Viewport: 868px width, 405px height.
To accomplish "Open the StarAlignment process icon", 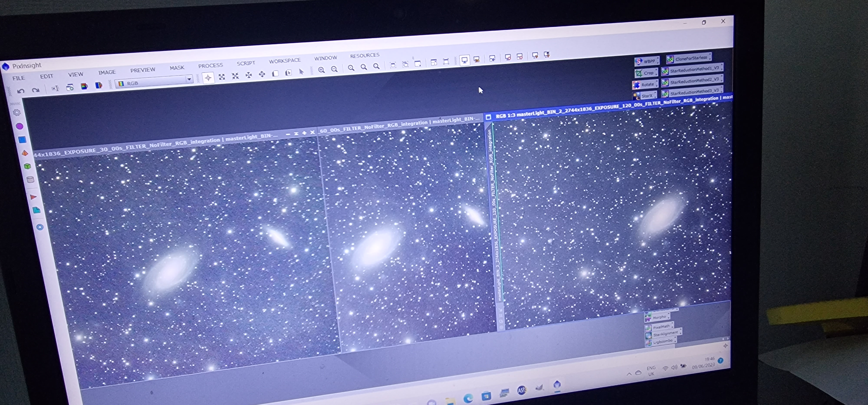I will click(x=663, y=334).
